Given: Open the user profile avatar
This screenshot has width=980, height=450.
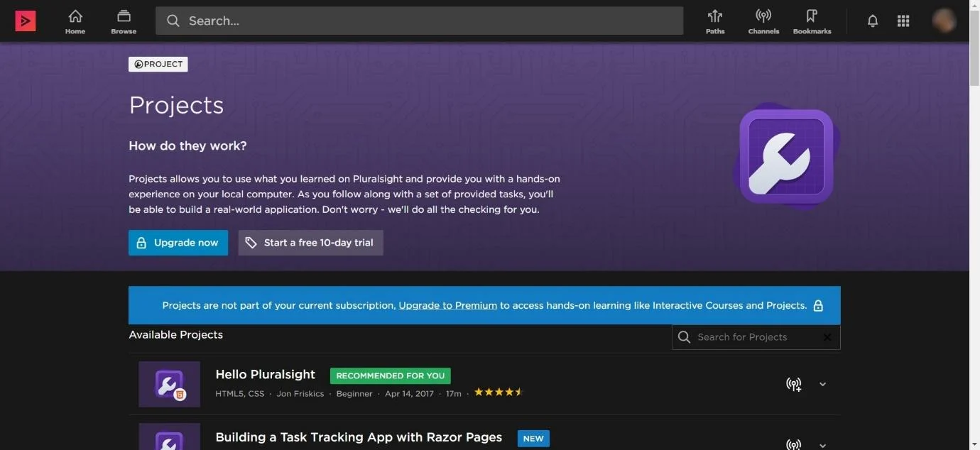Looking at the screenshot, I should coord(944,21).
